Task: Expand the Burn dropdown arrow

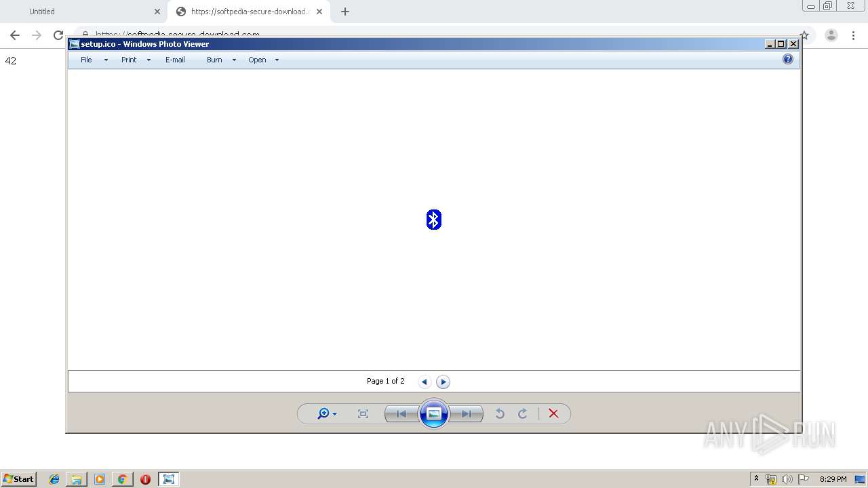Action: [234, 60]
